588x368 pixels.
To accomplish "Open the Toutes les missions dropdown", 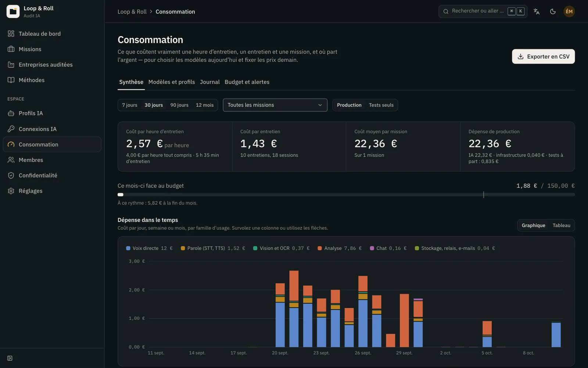I will tap(275, 105).
